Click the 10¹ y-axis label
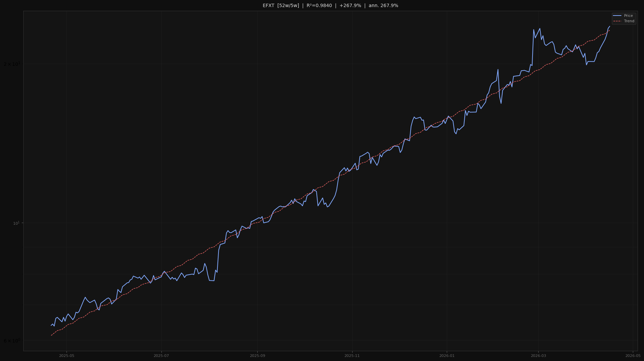Screen dimensions: 644x361 point(17,222)
